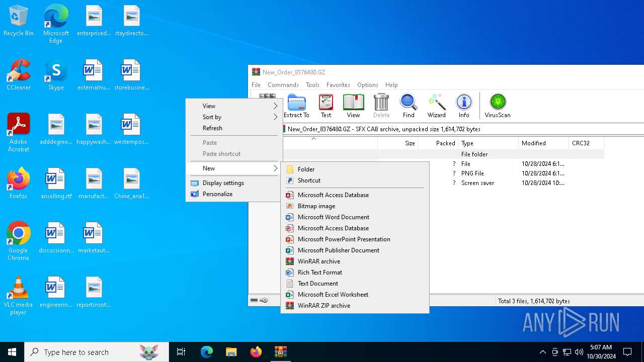The height and width of the screenshot is (362, 644).
Task: Click the Test toolbar icon in WinRAR
Action: coord(326,106)
